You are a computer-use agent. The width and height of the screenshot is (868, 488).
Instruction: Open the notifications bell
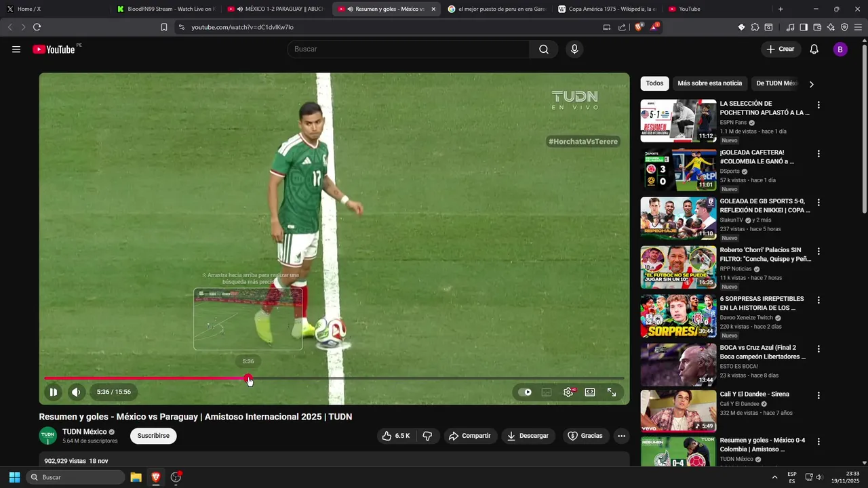(x=814, y=49)
